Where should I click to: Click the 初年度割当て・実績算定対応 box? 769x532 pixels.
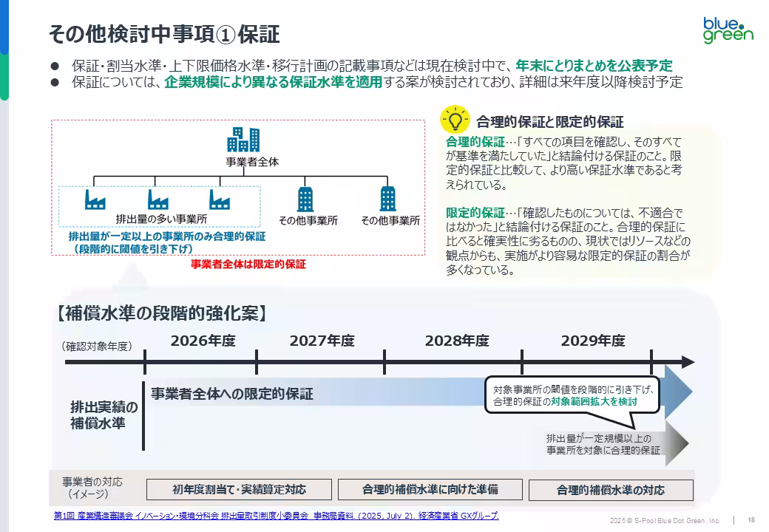pos(239,489)
